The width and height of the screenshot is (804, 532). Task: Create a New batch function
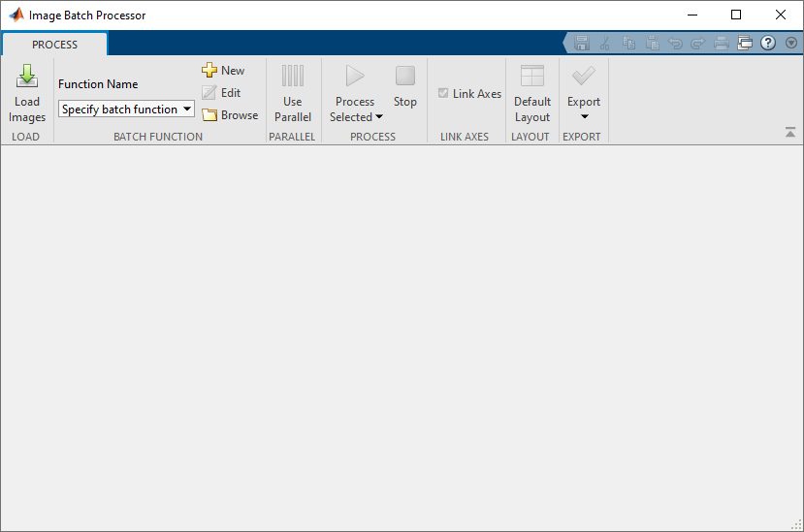pos(223,70)
